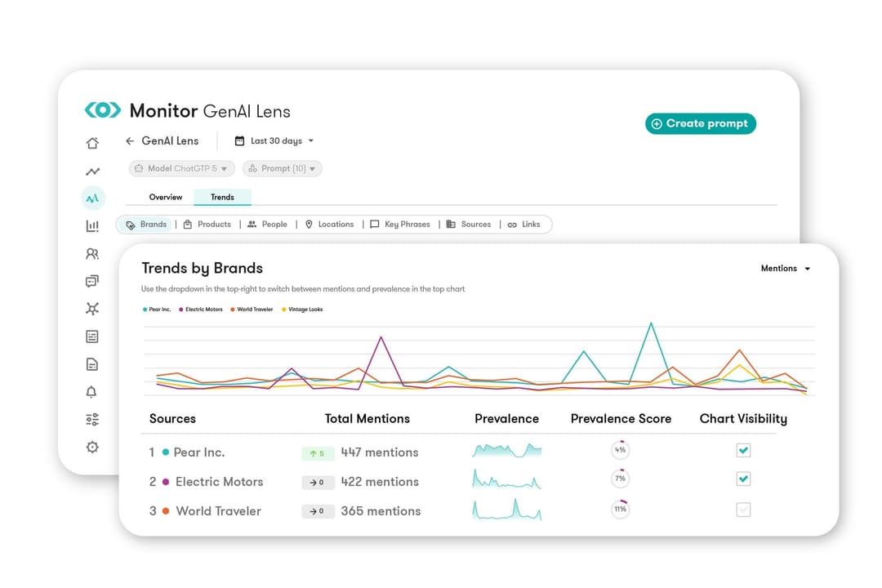Toggle World Traveler series in chart legend

pos(252,310)
